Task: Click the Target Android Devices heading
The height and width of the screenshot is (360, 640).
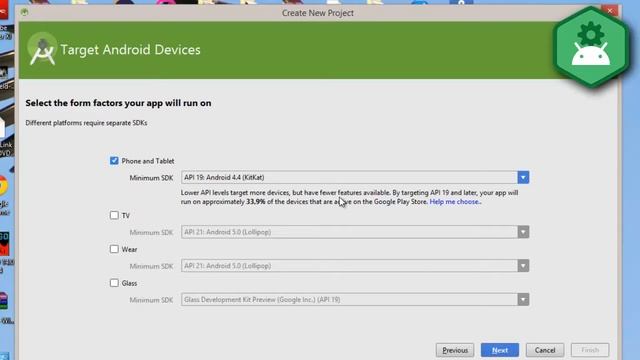Action: coord(130,50)
